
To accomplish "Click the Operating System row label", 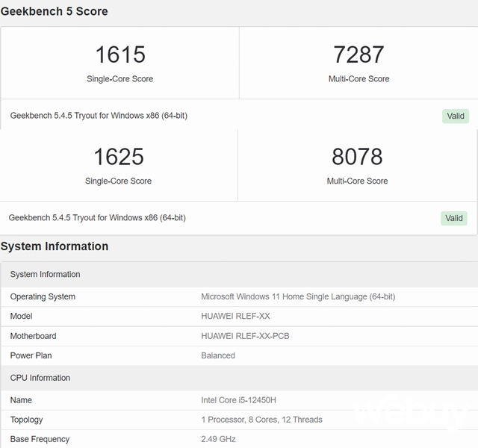I will click(x=43, y=296).
